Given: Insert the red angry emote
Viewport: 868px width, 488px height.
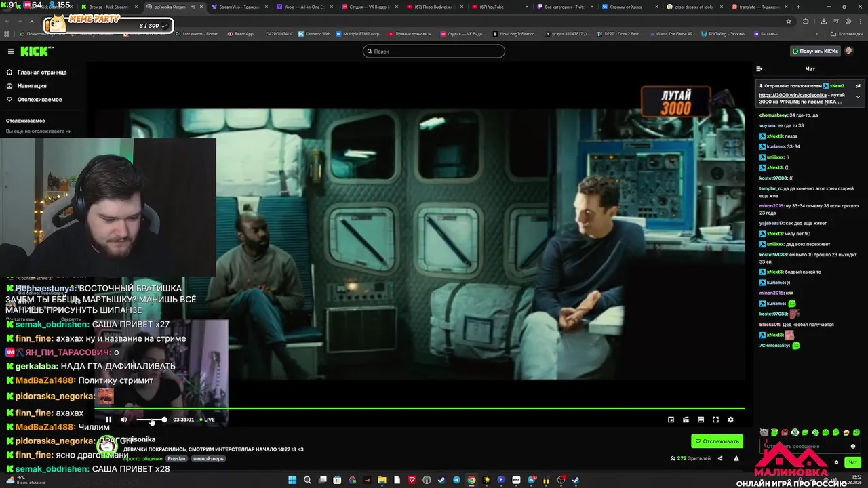Looking at the screenshot, I should [x=785, y=432].
